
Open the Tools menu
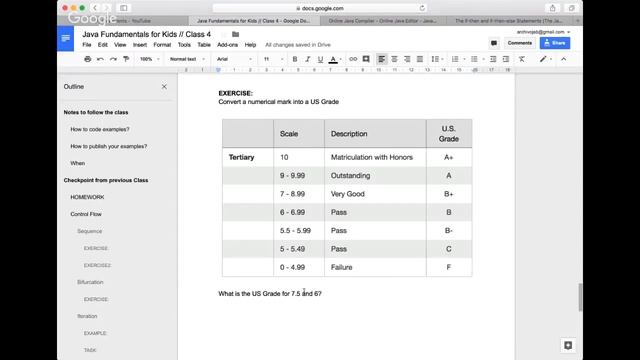pos(184,45)
